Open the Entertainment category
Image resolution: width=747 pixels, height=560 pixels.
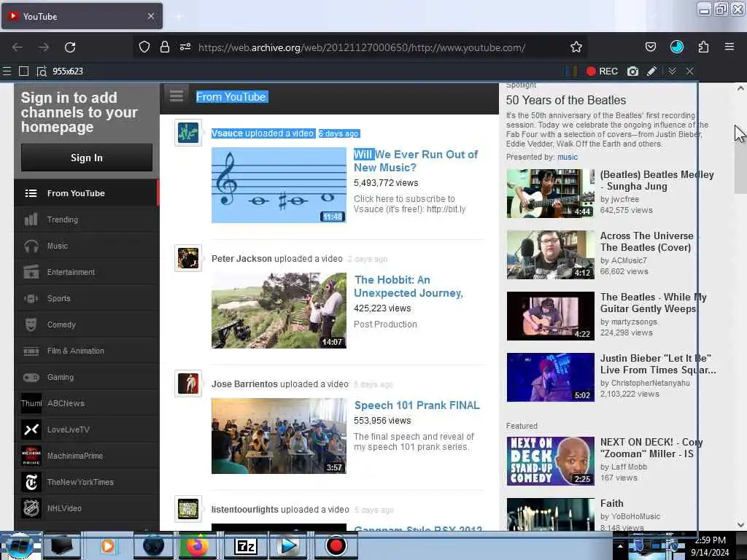86,272
